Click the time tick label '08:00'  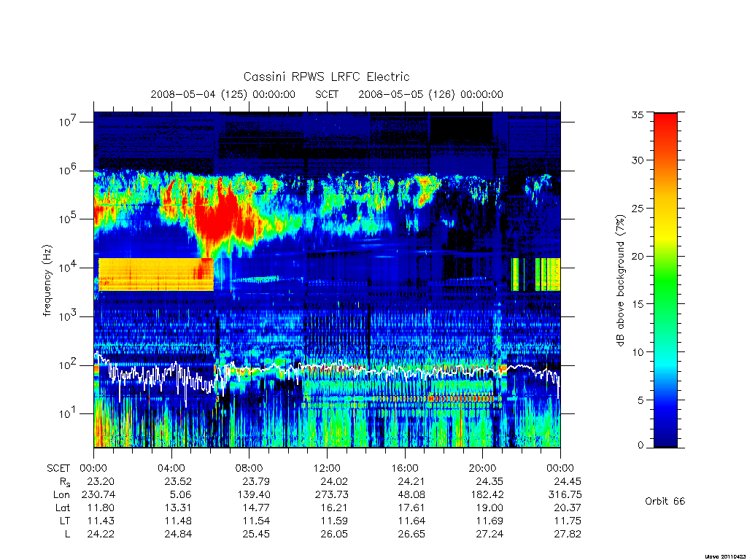(249, 468)
